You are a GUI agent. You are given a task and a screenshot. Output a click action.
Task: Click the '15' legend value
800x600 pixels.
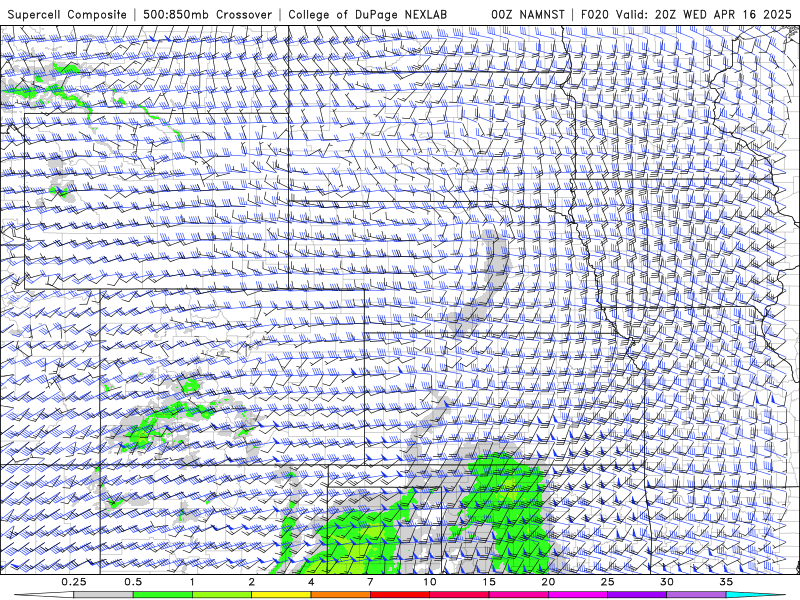tap(489, 582)
